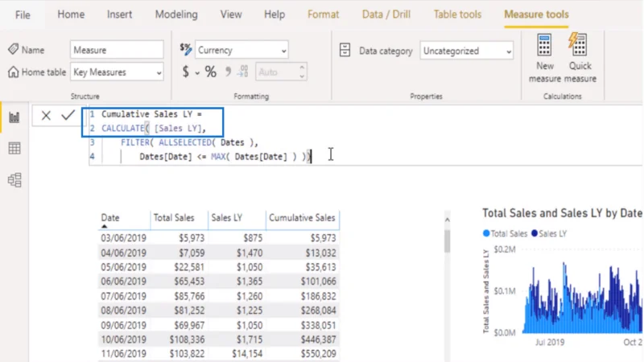Viewport: 644px width, 362px height.
Task: Select the $14,154 Sales LY cell
Action: pos(247,354)
